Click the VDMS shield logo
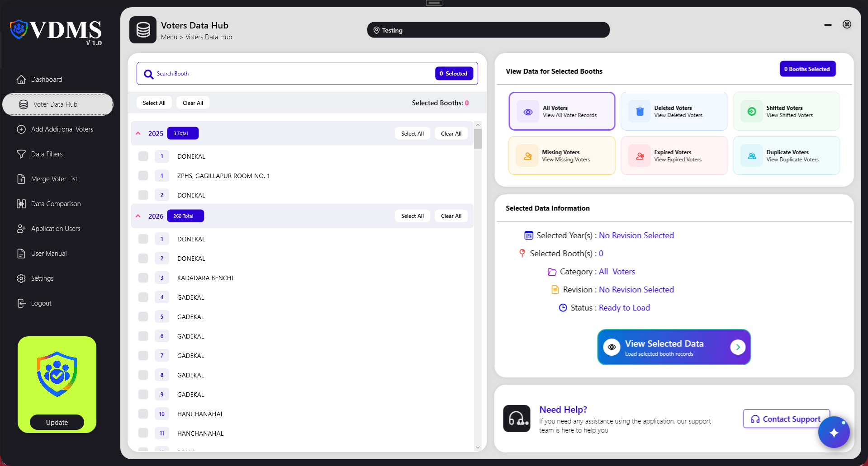Viewport: 868px width, 466px height. coord(19,29)
